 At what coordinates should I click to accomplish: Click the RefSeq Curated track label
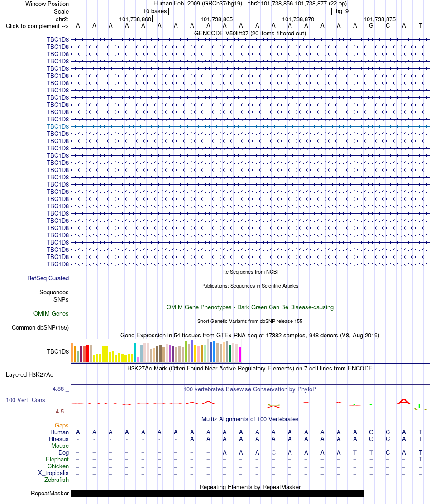[48, 278]
